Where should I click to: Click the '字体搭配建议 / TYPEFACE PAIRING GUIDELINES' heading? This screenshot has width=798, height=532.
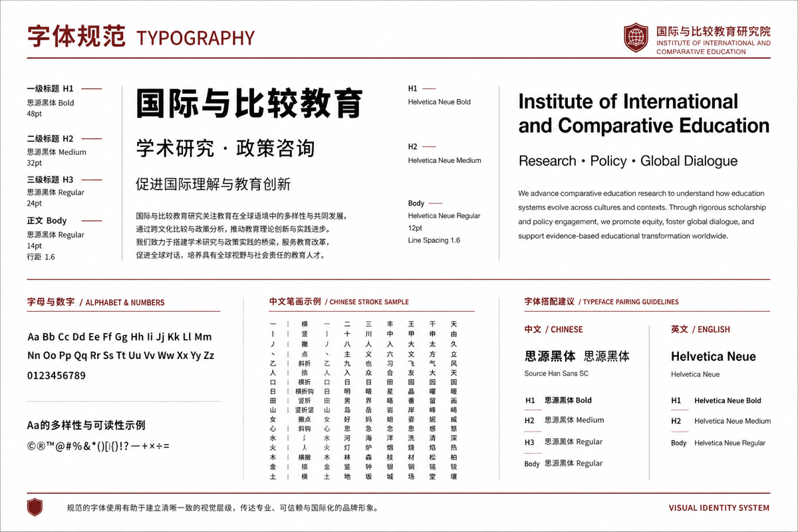tap(602, 302)
